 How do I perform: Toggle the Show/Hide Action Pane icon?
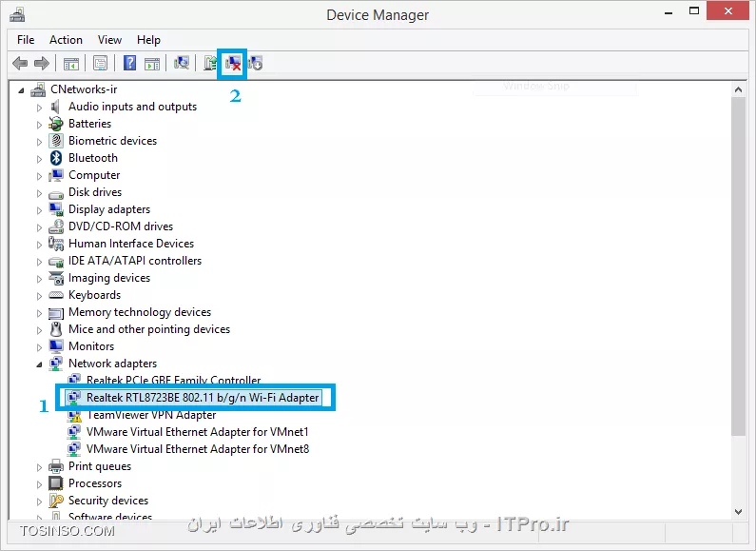pos(152,63)
